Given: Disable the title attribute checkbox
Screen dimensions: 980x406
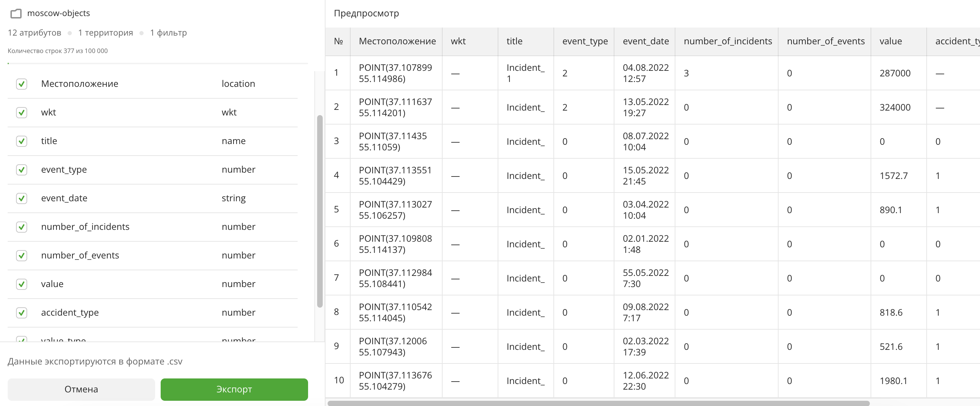Looking at the screenshot, I should [22, 141].
